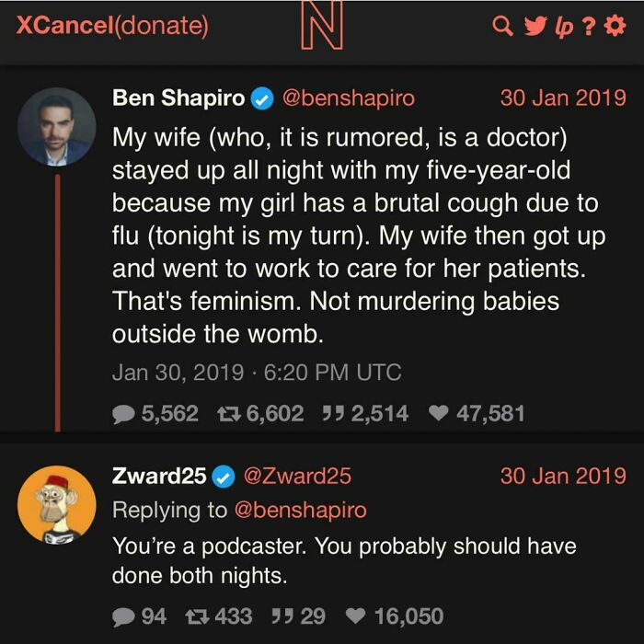Click the heart icon with 16,050 likes

[x=358, y=615]
